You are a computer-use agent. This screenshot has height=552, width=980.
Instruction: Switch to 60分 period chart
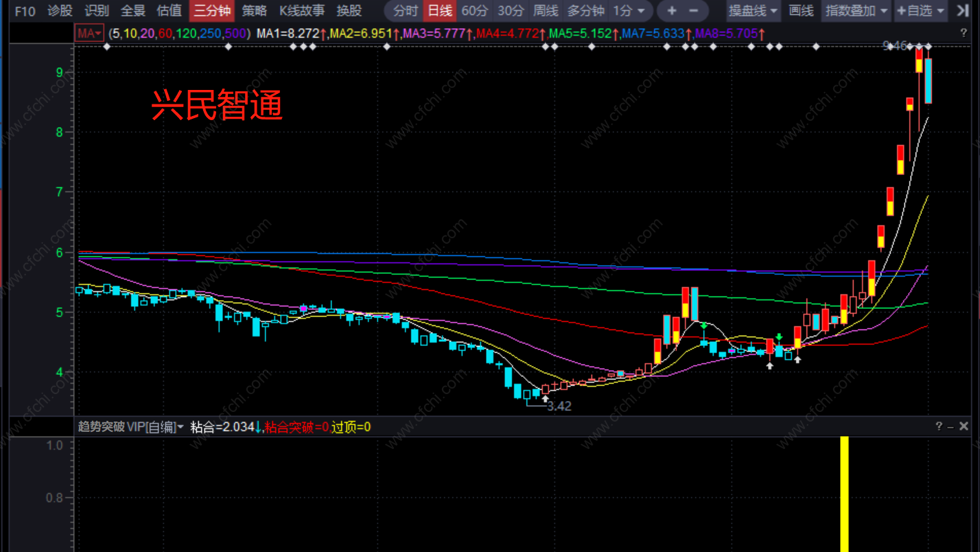pyautogui.click(x=475, y=11)
